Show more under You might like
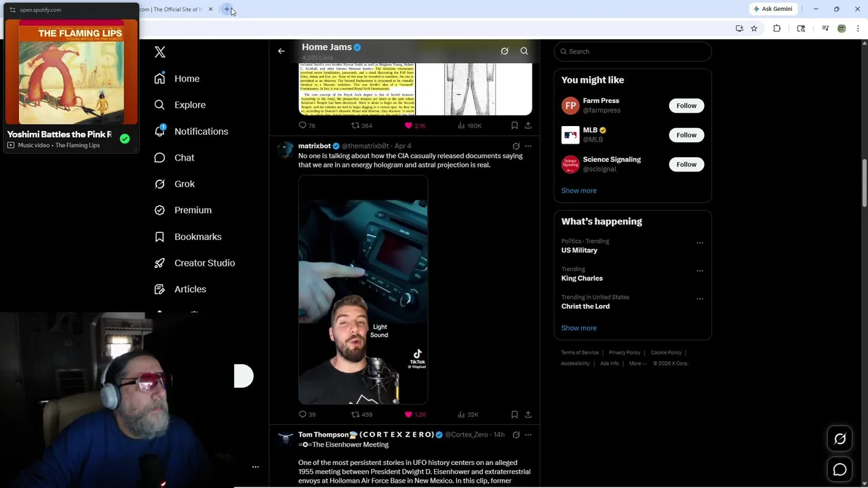 click(x=579, y=190)
